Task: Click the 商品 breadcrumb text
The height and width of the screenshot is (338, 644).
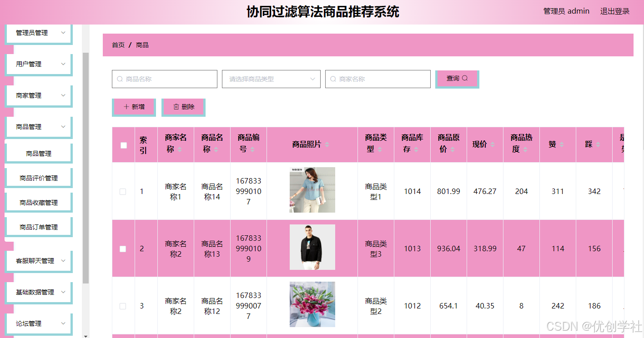Action: pos(142,45)
